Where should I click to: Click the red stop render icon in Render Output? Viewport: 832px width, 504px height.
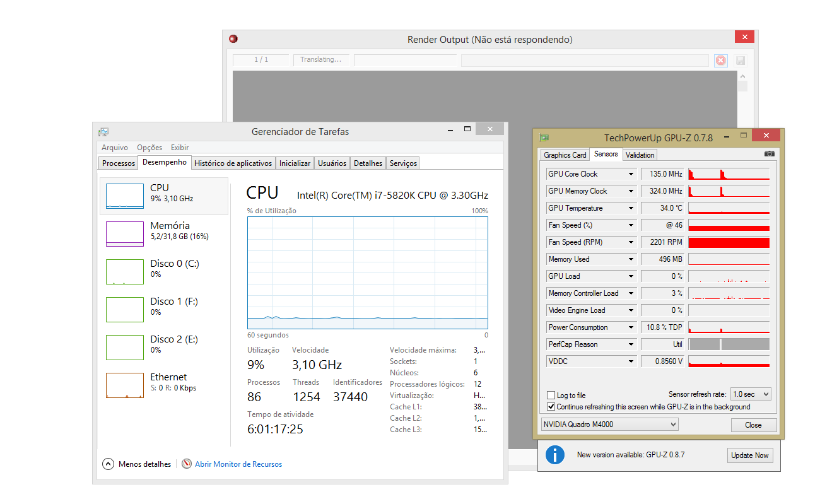pyautogui.click(x=721, y=61)
